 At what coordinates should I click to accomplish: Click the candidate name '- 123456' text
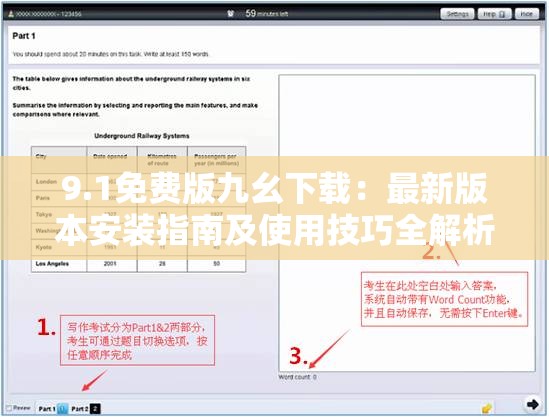pyautogui.click(x=49, y=14)
